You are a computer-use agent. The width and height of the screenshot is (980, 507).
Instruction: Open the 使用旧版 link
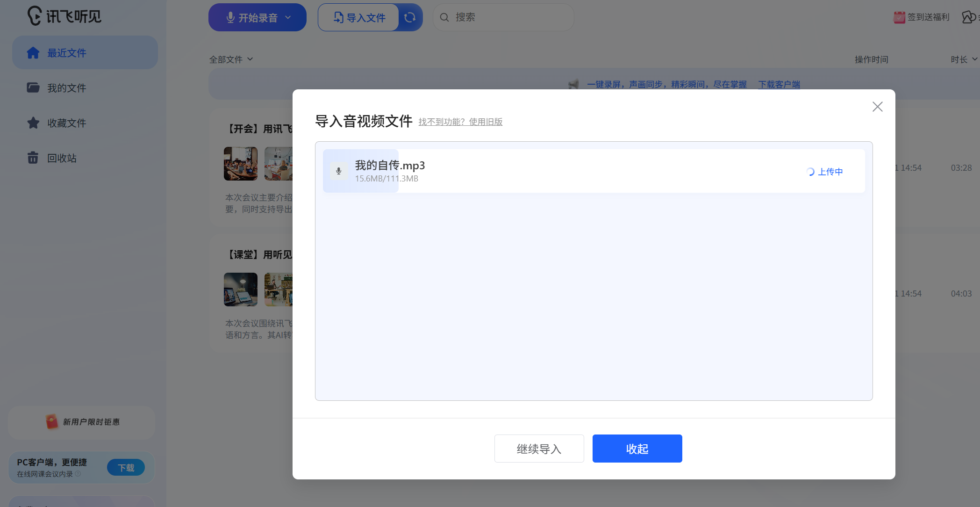pos(486,122)
